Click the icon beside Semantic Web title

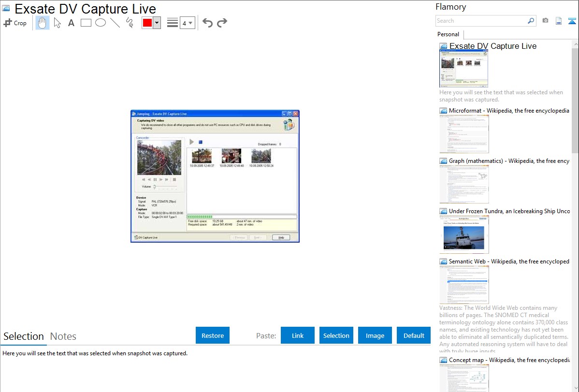443,261
